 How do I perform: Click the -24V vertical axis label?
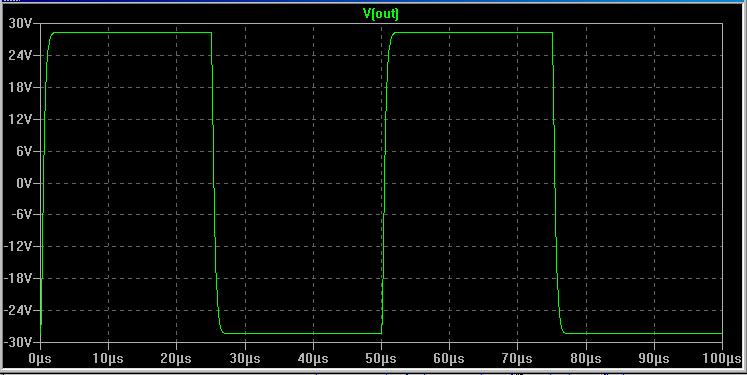(x=17, y=310)
